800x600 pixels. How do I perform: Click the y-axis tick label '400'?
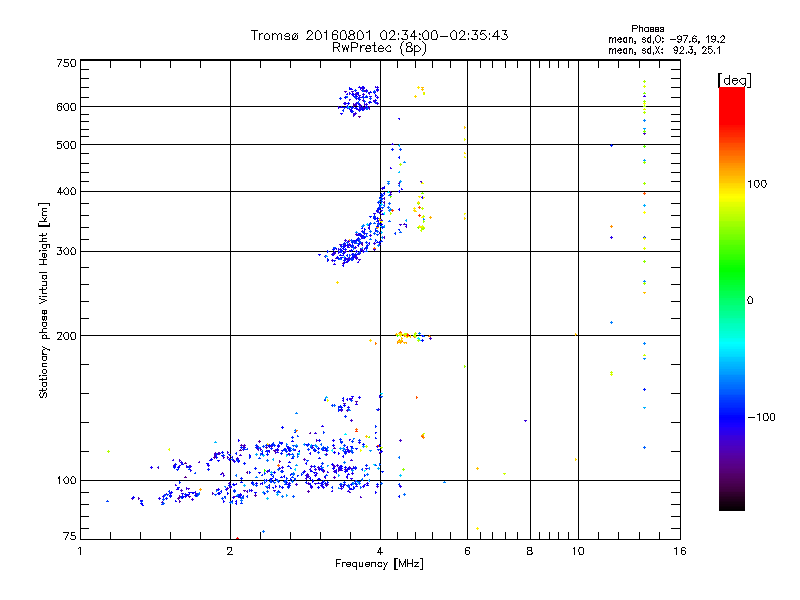point(66,192)
